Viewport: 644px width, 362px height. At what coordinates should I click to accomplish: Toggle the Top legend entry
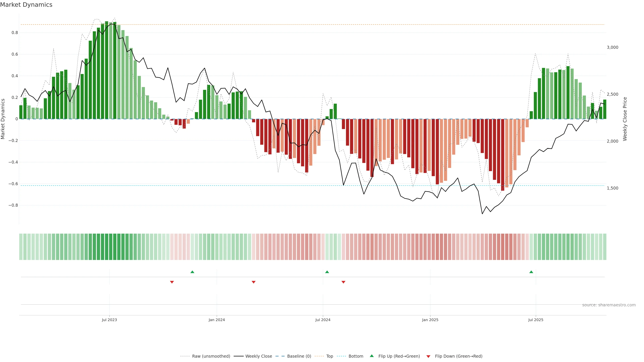[x=330, y=356]
